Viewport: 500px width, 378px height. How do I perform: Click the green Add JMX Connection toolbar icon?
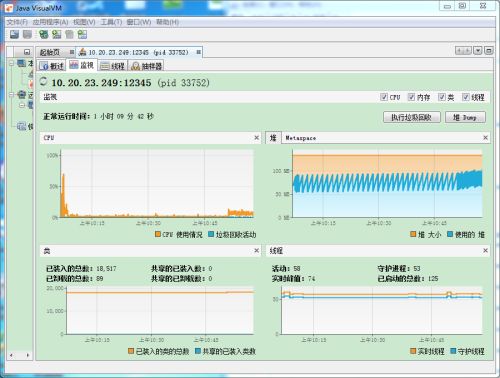coord(43,34)
